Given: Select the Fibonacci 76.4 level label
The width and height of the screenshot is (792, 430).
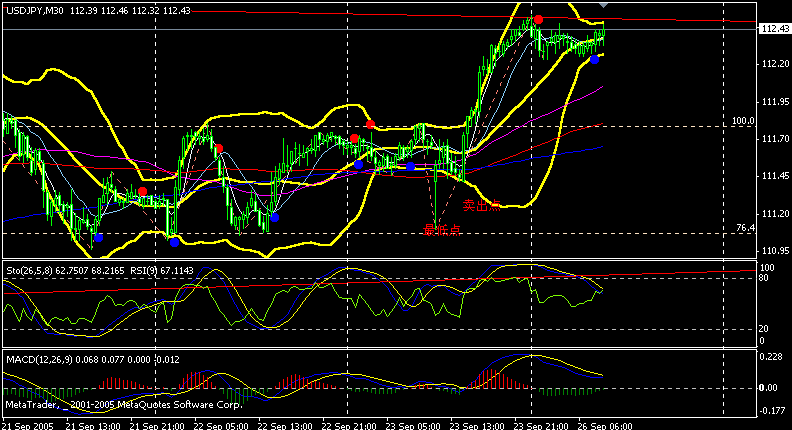Looking at the screenshot, I should 746,228.
